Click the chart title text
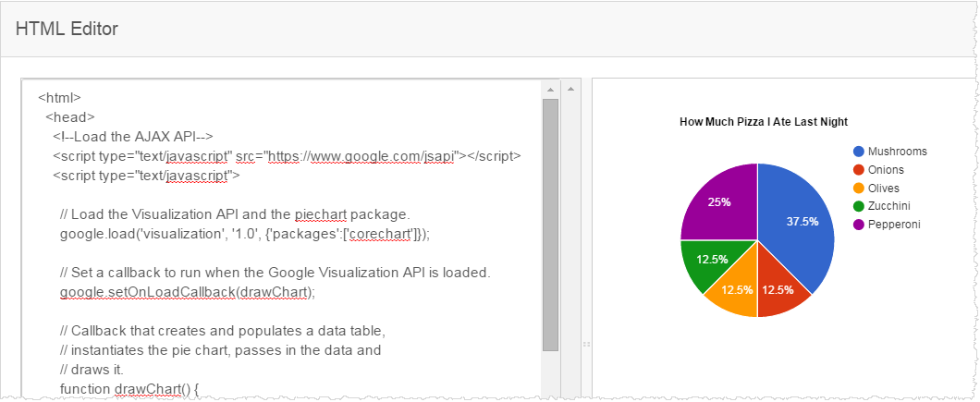980x402 pixels. 764,122
